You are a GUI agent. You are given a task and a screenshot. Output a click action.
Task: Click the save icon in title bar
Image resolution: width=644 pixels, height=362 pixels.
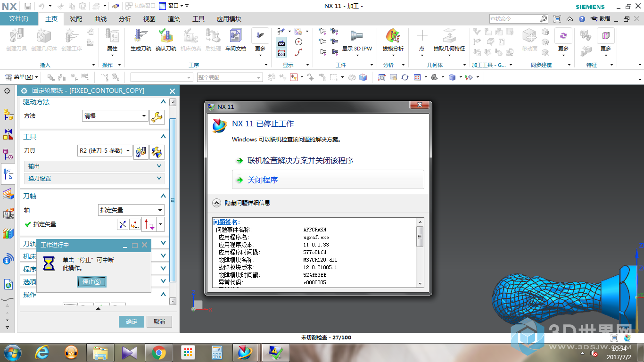coord(28,6)
